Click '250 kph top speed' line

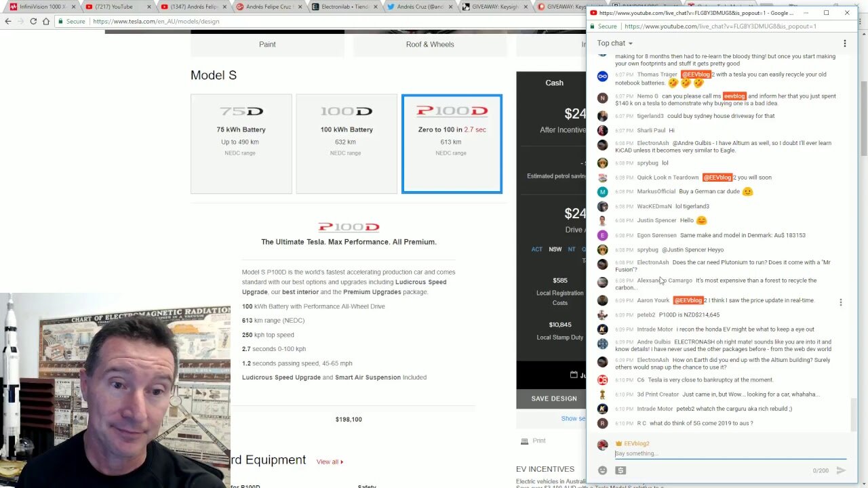269,335
